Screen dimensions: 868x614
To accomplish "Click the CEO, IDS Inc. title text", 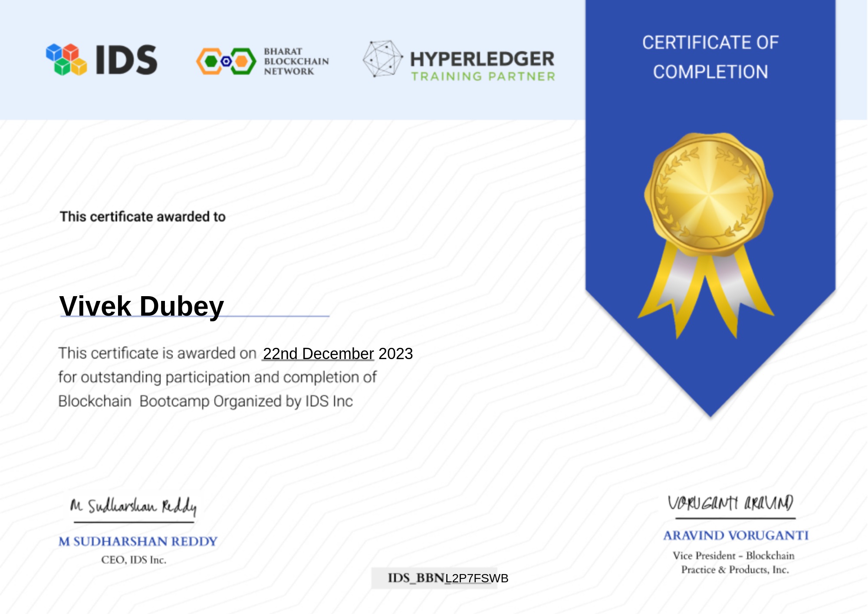I will tap(134, 560).
